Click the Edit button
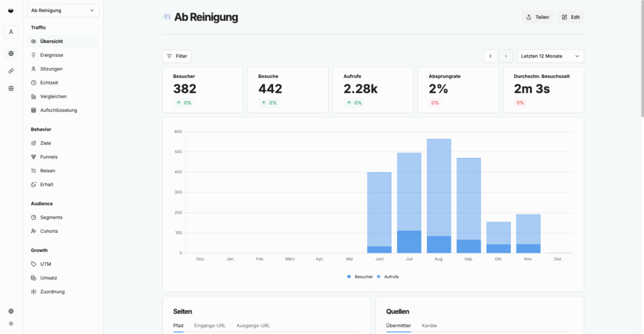Image resolution: width=644 pixels, height=334 pixels. click(x=570, y=17)
